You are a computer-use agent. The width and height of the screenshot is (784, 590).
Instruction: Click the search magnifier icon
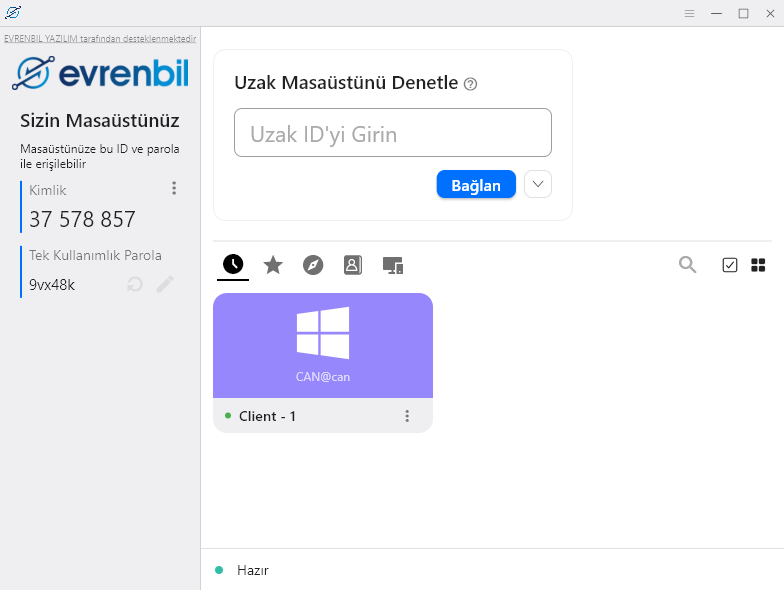click(688, 265)
